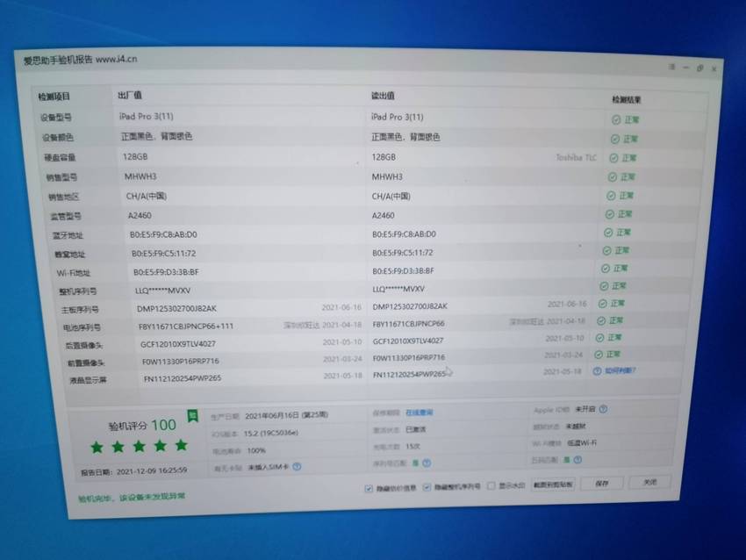
Task: Click the 检测项目 column header
Action: (x=54, y=97)
